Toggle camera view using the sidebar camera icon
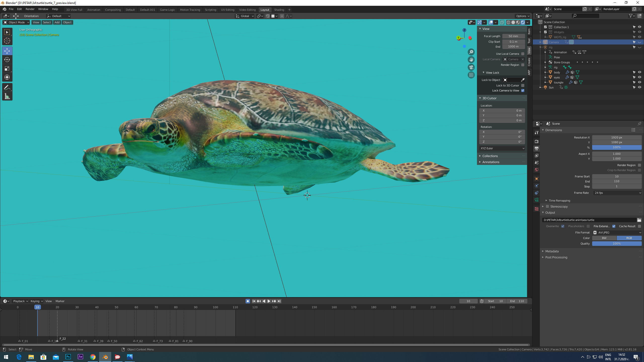The height and width of the screenshot is (362, 644). point(471,67)
